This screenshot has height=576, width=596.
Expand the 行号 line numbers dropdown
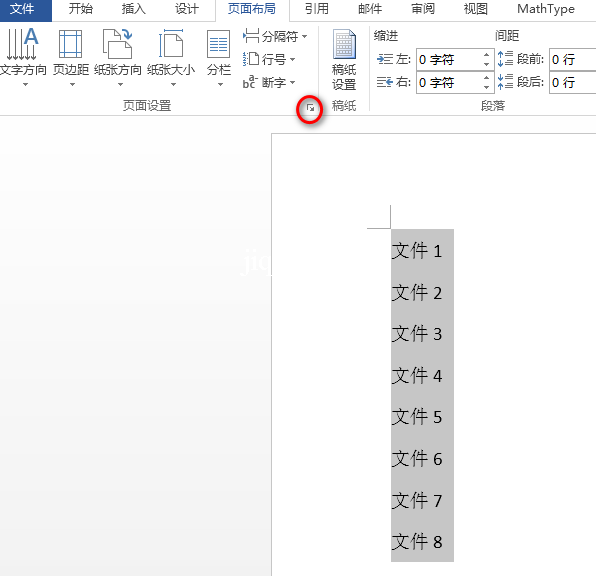pos(269,59)
